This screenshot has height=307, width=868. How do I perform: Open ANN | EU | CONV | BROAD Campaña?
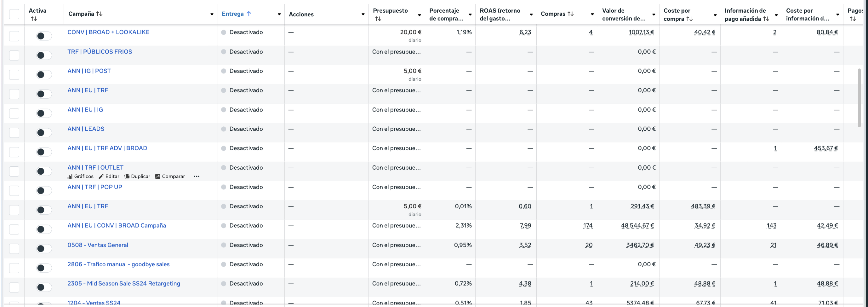pos(117,225)
